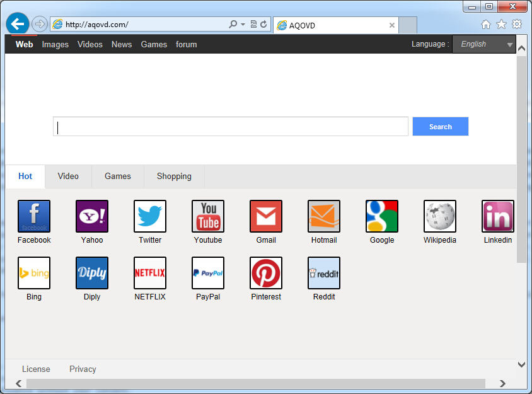Open the address bar autocomplete dropdown arrow
This screenshot has height=394, width=532.
click(243, 25)
